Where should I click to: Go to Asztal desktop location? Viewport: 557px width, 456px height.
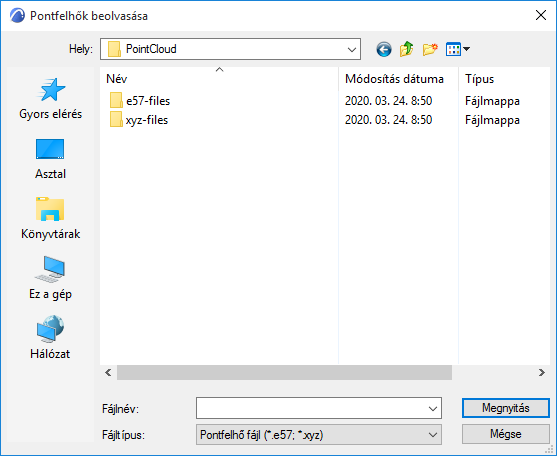(x=50, y=159)
